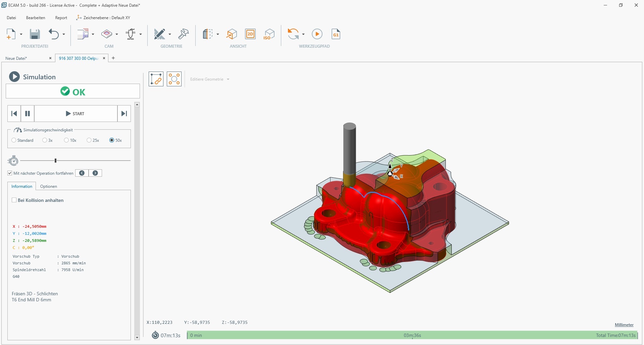Click the Millimeter units link
The height and width of the screenshot is (345, 644).
[x=624, y=325]
